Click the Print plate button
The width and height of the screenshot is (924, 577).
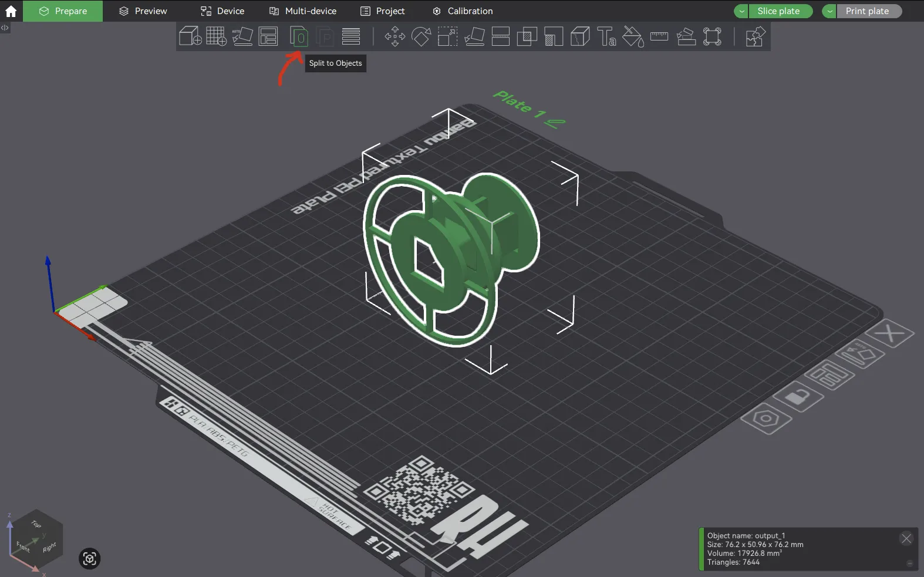pyautogui.click(x=869, y=11)
